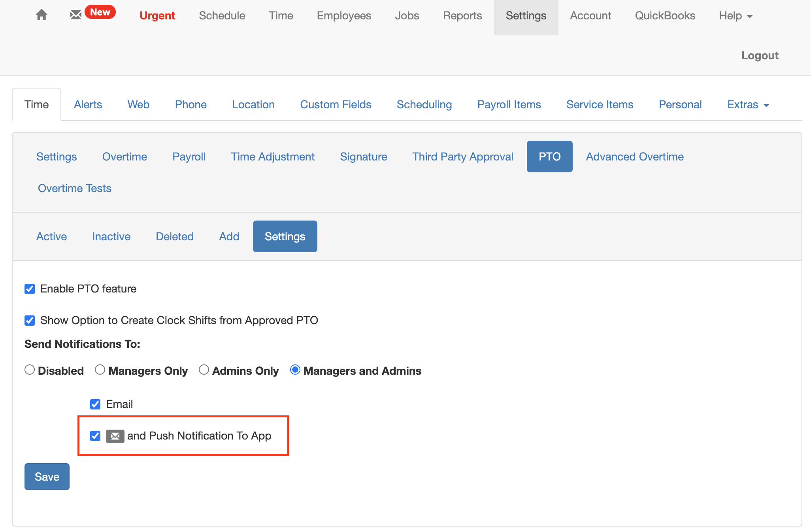Click the red New badge
This screenshot has width=811, height=532.
click(100, 12)
